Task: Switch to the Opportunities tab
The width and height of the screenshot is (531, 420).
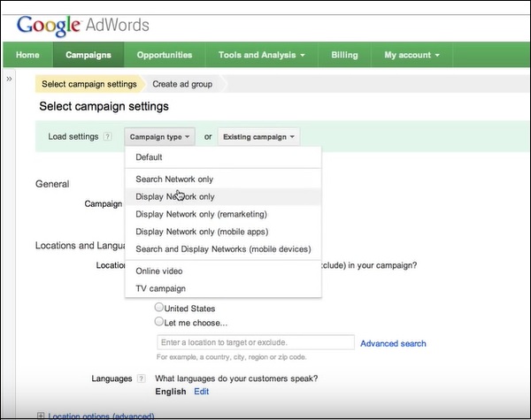Action: pos(164,55)
